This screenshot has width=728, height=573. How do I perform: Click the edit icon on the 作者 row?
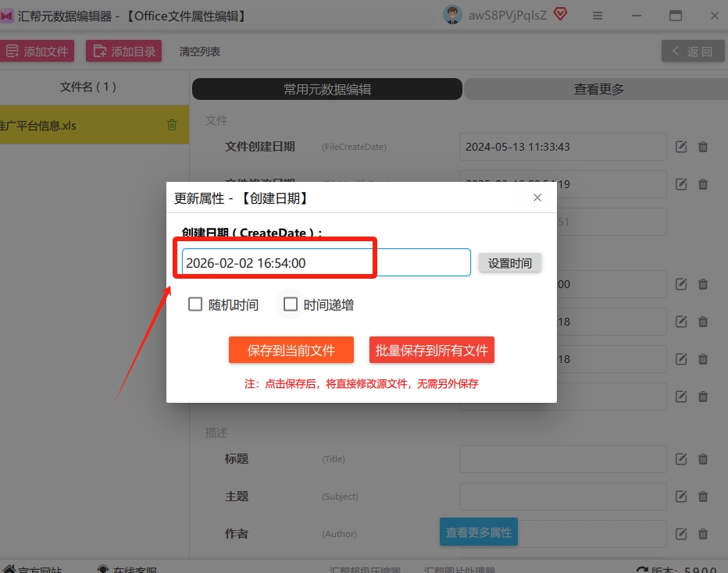coord(680,534)
